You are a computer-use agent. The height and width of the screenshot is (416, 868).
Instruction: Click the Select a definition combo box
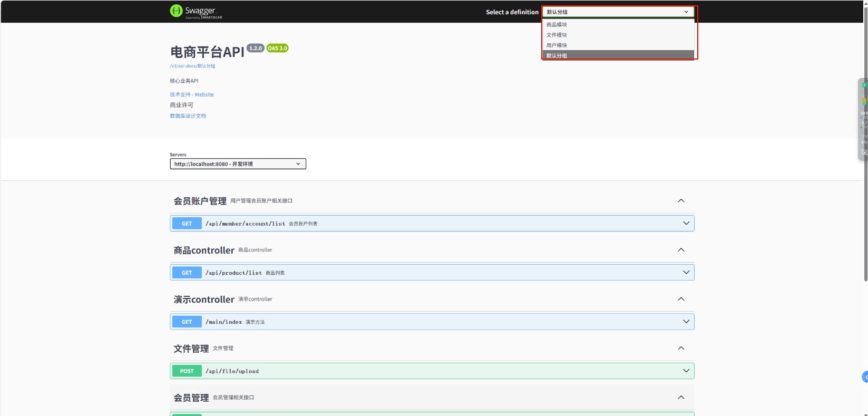[618, 12]
